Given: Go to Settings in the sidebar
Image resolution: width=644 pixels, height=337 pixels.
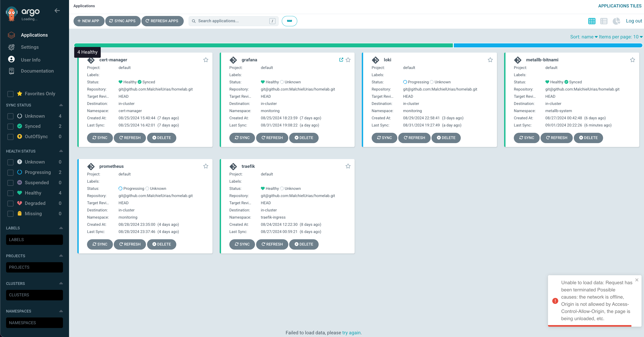Looking at the screenshot, I should tap(29, 47).
